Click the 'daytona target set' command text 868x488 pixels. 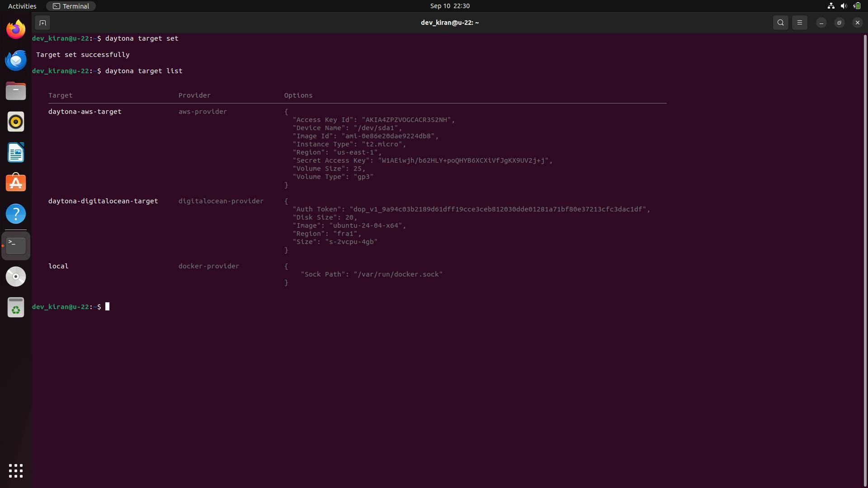pos(142,38)
